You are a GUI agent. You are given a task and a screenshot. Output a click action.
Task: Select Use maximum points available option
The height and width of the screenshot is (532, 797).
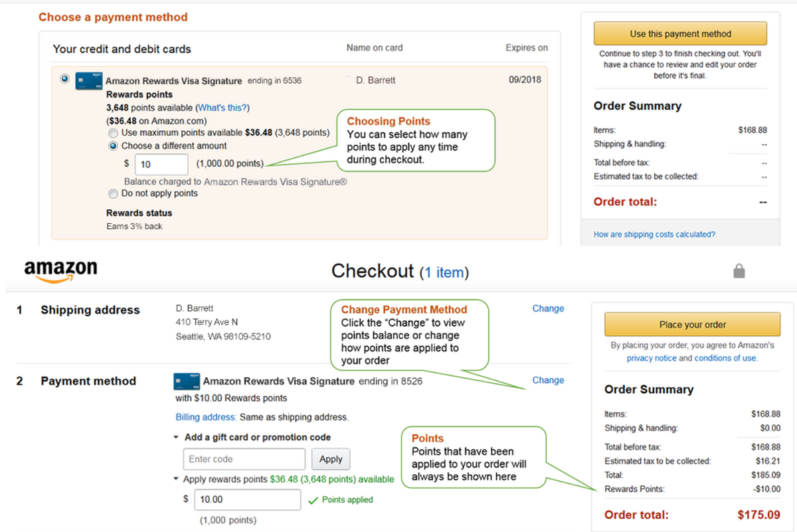pos(113,133)
